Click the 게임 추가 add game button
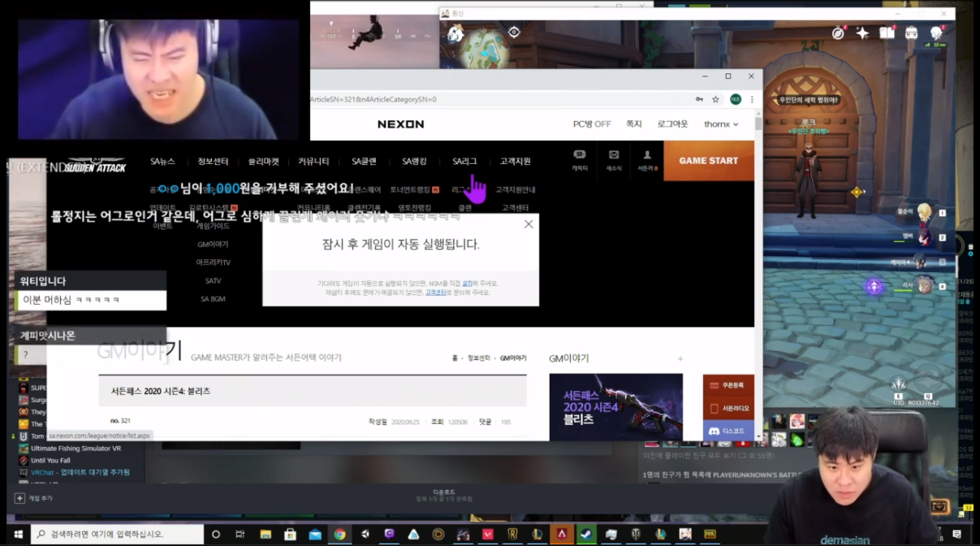Image resolution: width=980 pixels, height=546 pixels. coord(34,498)
